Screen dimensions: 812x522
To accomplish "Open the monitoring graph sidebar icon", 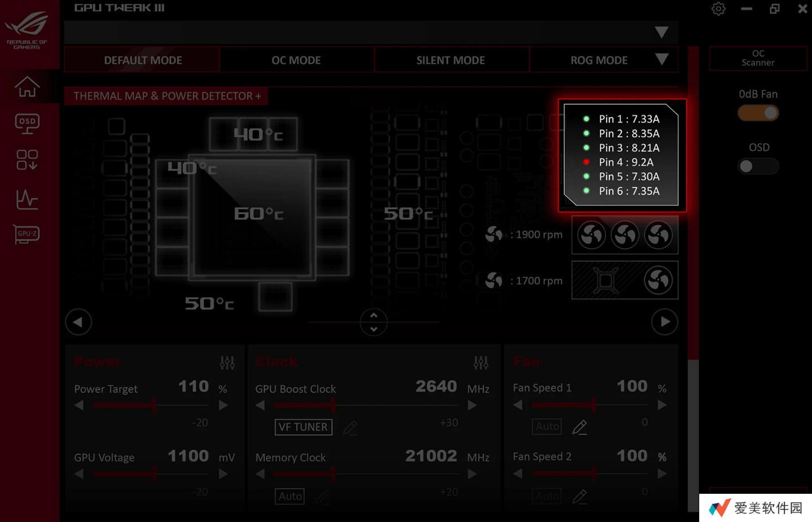I will pyautogui.click(x=27, y=199).
